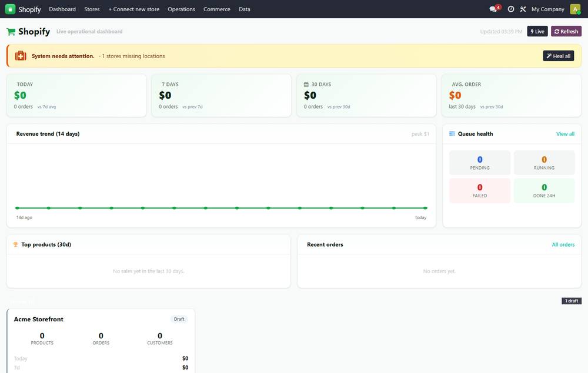Click the 'peak $1' label
Viewport: 588px width, 373px height.
[x=420, y=134]
